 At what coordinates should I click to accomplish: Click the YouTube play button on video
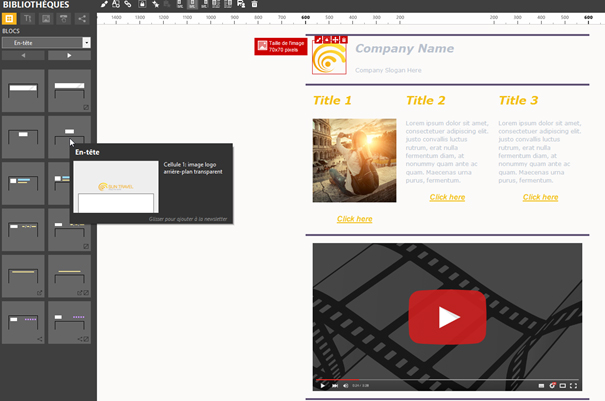click(x=447, y=317)
